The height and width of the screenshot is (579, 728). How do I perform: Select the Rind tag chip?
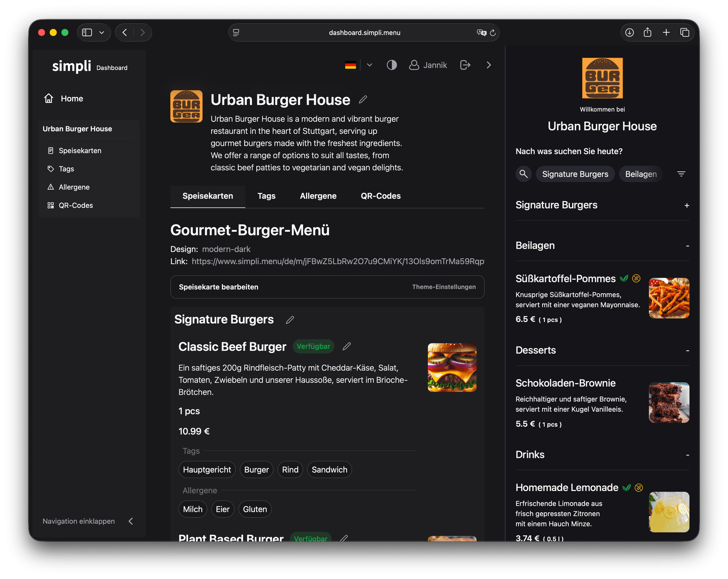click(x=290, y=469)
